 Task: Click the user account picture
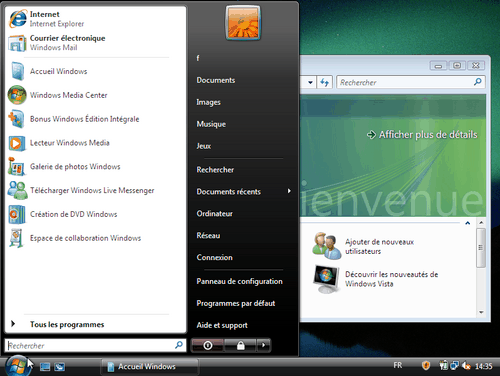[243, 23]
